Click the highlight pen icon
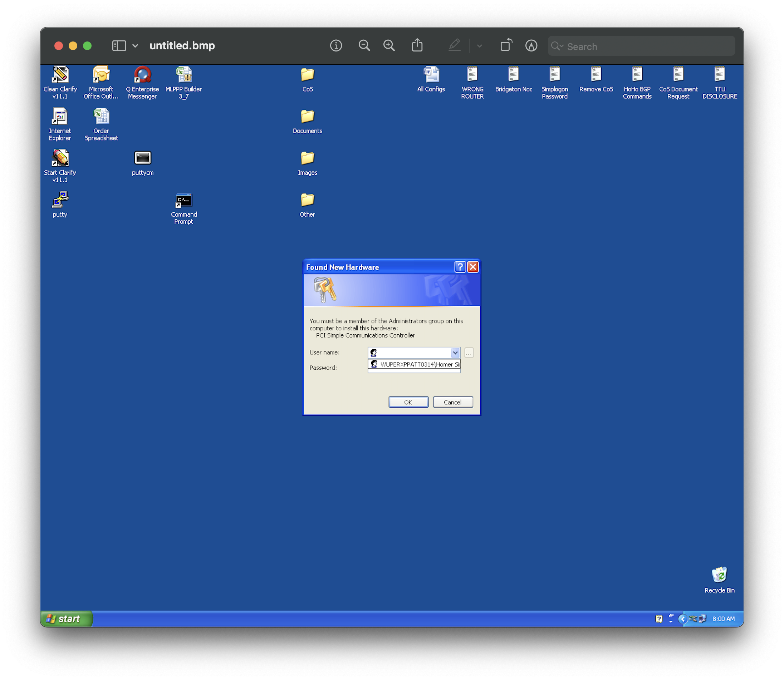Screen dimensions: 784x680 pyautogui.click(x=454, y=45)
